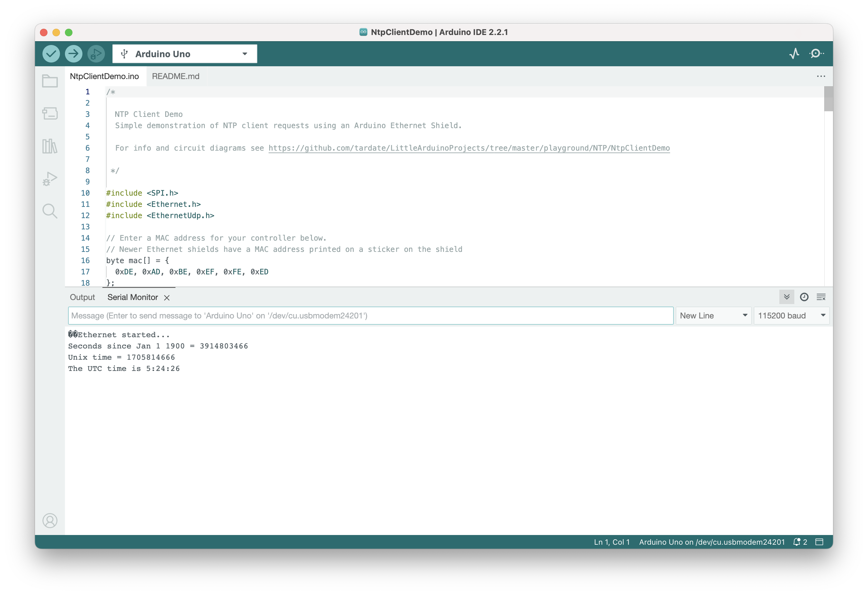Toggle autoscroll in the Serial Monitor

[787, 297]
